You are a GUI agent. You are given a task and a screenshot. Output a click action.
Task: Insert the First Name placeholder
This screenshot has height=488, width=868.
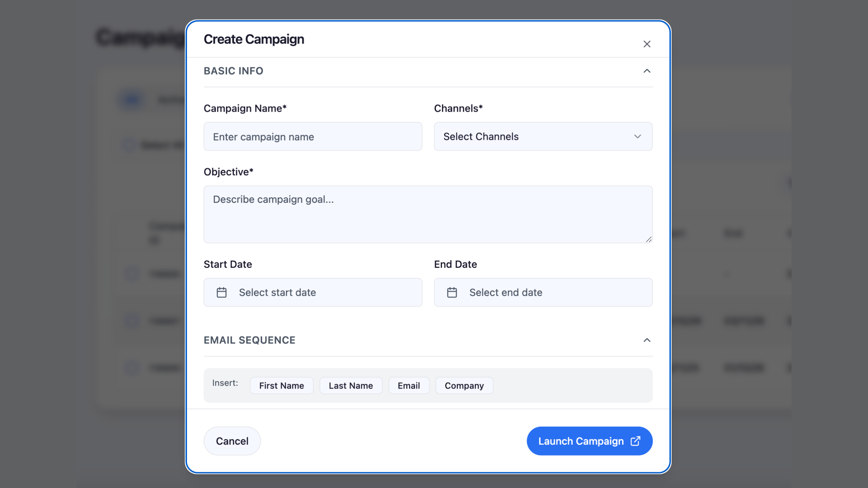(281, 386)
